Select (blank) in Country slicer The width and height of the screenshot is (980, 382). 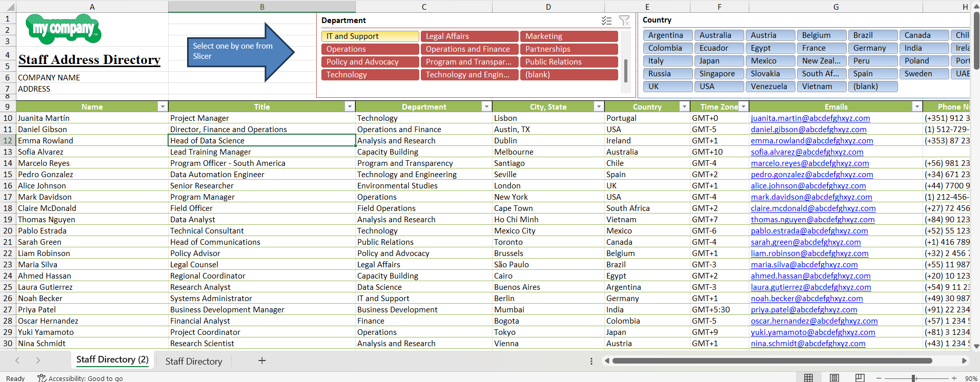pos(873,87)
